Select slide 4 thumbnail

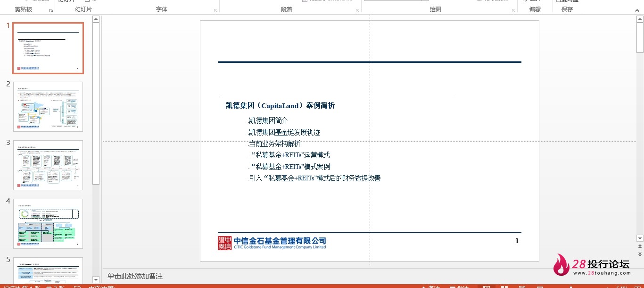[48, 224]
